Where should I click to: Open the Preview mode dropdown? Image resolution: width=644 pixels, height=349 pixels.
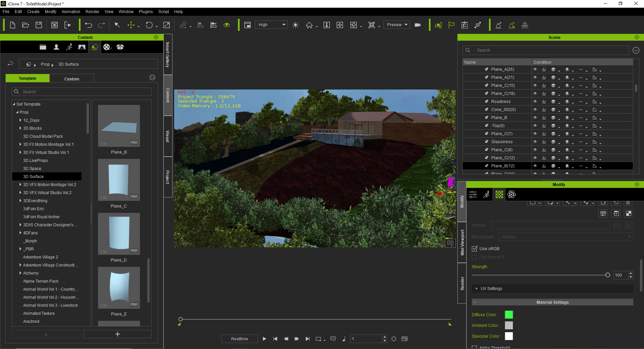point(397,25)
